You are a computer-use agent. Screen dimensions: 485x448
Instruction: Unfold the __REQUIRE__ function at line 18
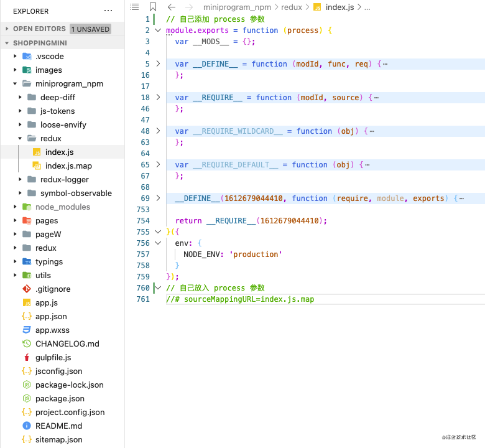158,97
